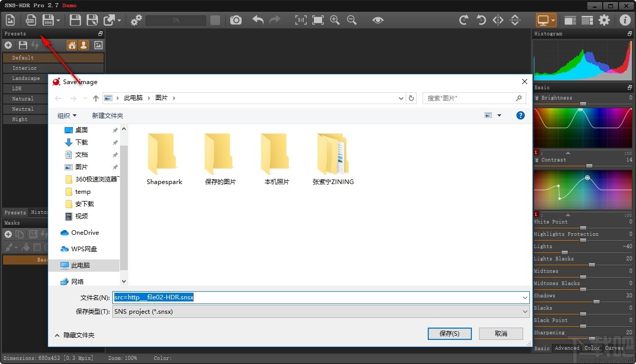The height and width of the screenshot is (364, 636).
Task: Open the 组织 menu dropdown
Action: point(67,116)
